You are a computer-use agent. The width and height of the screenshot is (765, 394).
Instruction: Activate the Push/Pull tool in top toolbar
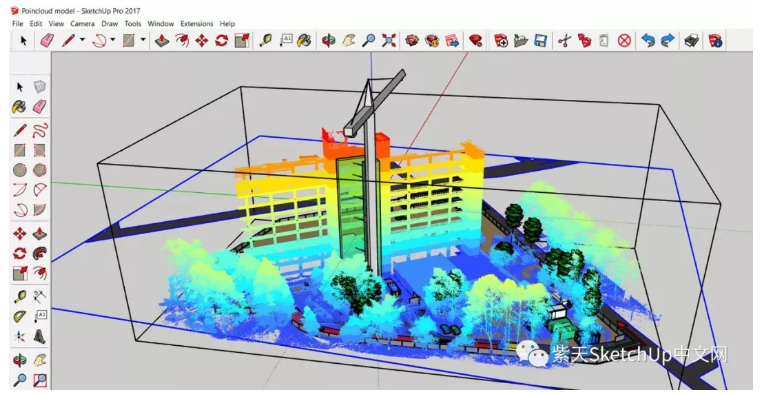(x=161, y=40)
